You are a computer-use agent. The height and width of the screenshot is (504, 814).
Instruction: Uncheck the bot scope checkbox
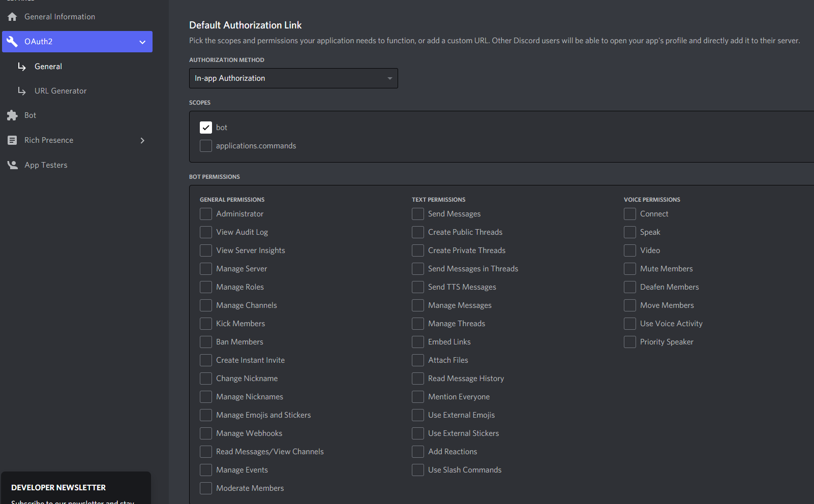(206, 128)
